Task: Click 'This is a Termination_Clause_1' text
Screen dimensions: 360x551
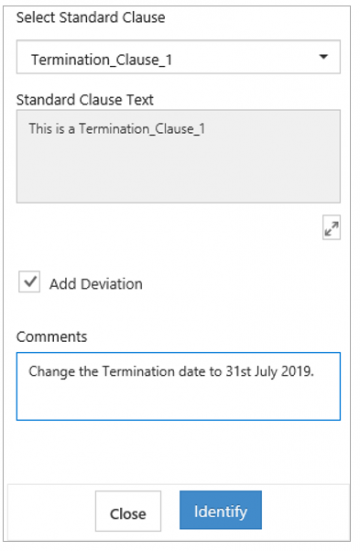Action: coord(117,129)
